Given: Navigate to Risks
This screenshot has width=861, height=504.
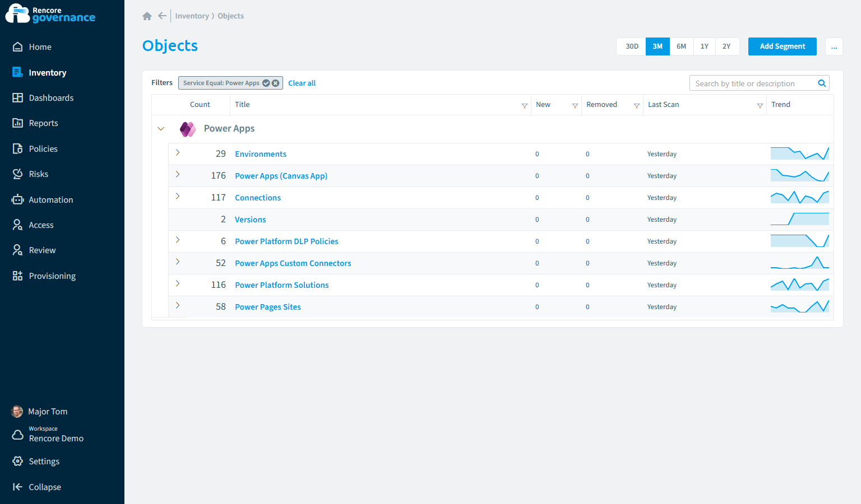Looking at the screenshot, I should 38,174.
